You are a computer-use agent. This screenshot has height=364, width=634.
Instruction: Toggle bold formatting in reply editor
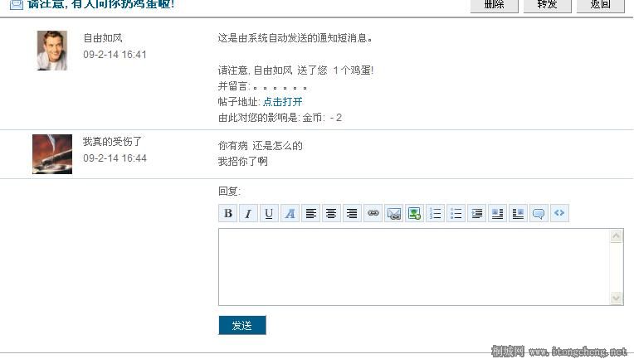[228, 214]
